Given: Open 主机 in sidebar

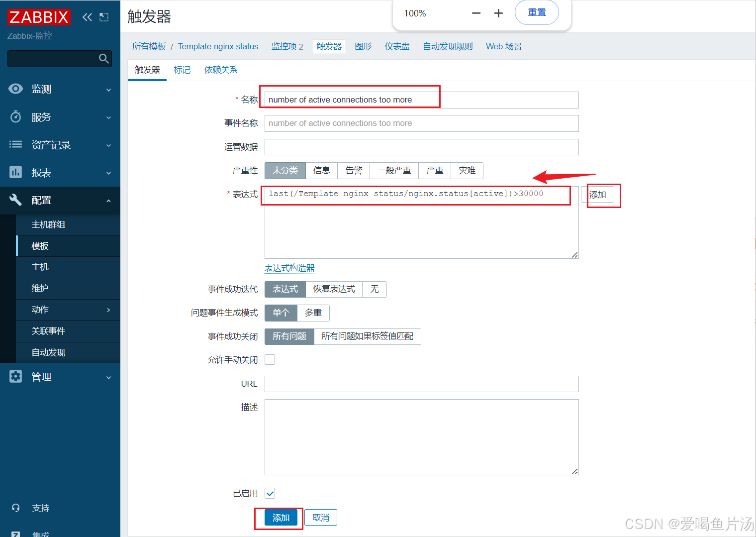Looking at the screenshot, I should tap(68, 267).
